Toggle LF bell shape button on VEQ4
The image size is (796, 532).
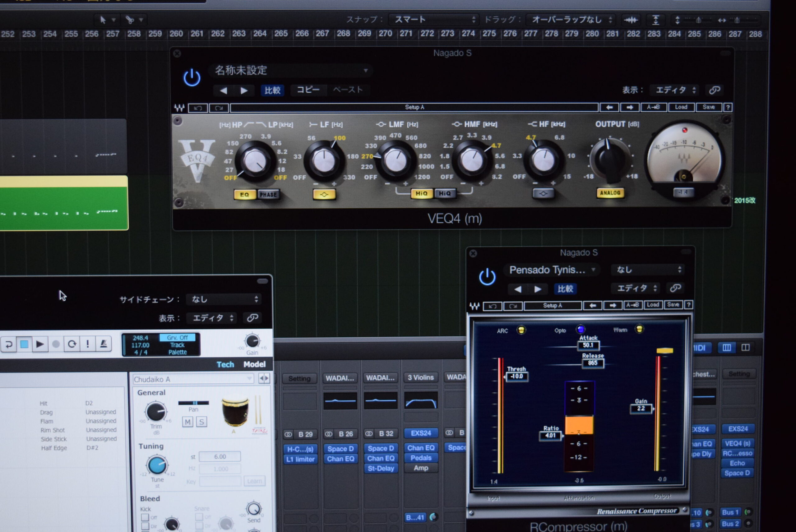[324, 194]
